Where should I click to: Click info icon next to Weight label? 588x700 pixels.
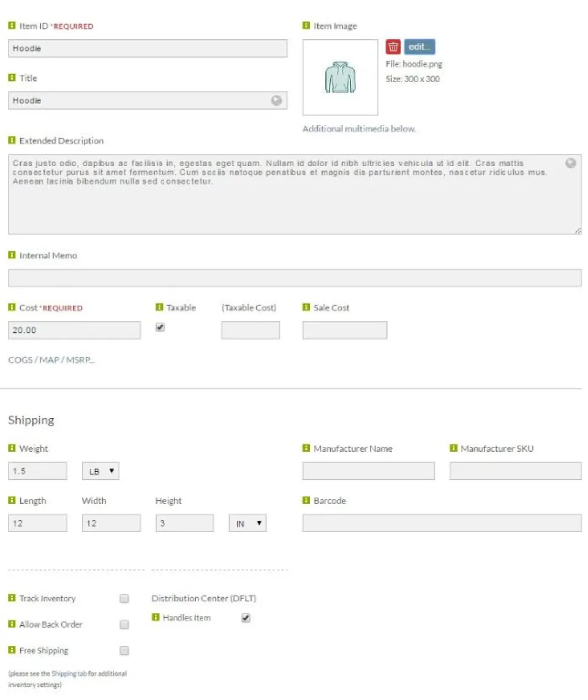(12, 448)
